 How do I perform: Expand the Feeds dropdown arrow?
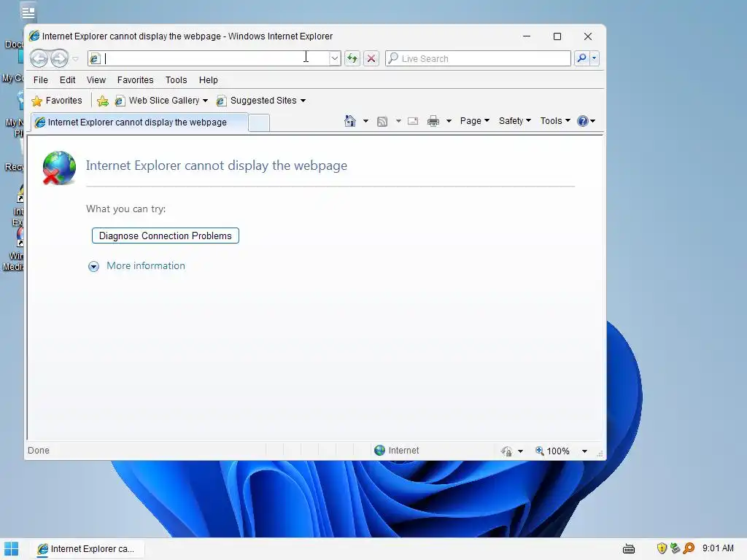pos(398,121)
